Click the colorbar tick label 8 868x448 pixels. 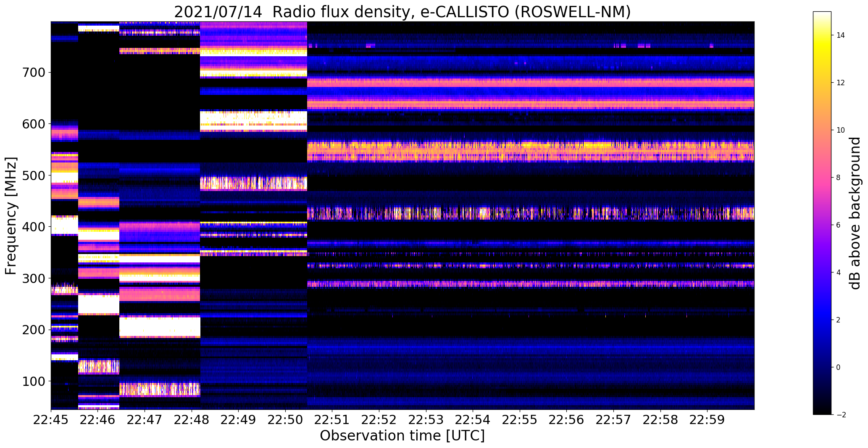[839, 178]
